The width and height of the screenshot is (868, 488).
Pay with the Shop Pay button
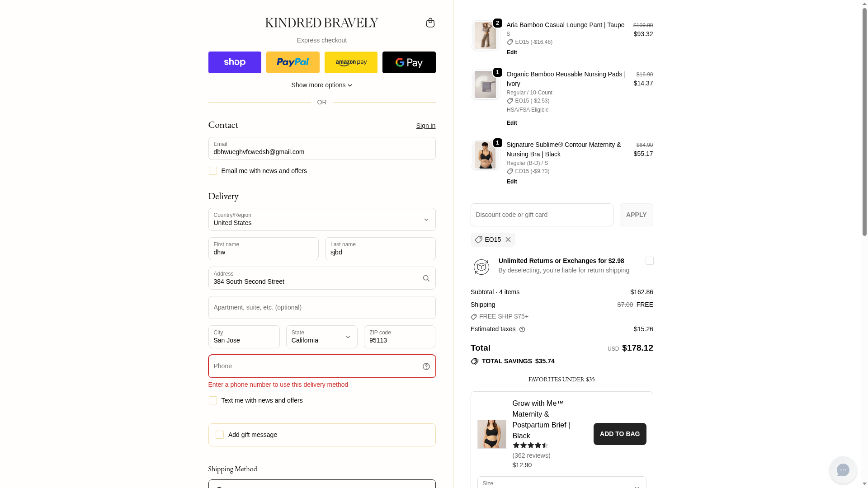(235, 62)
